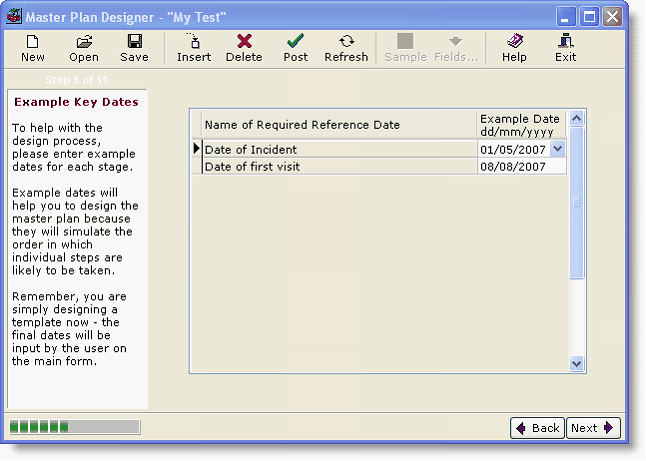
Task: Refresh the reference date grid
Action: (x=346, y=47)
